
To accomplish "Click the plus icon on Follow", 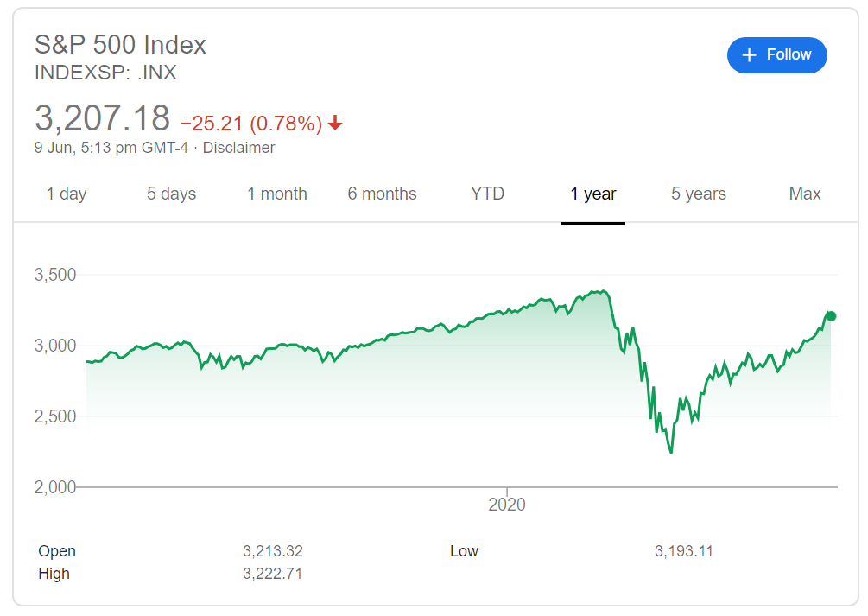I will 750,55.
